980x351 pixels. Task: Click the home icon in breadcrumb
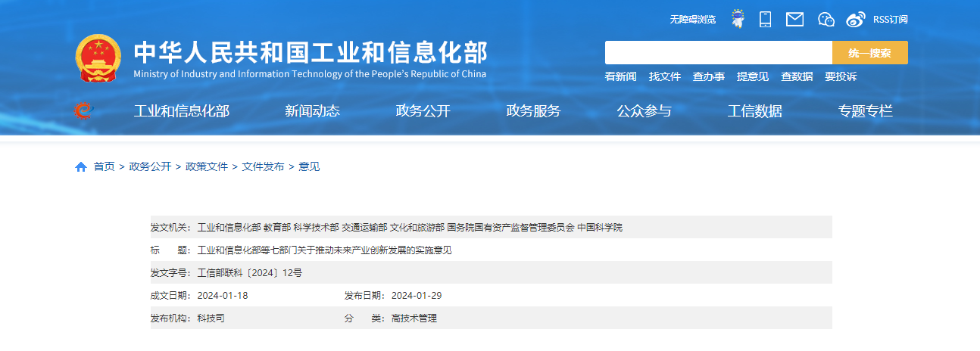(x=81, y=166)
